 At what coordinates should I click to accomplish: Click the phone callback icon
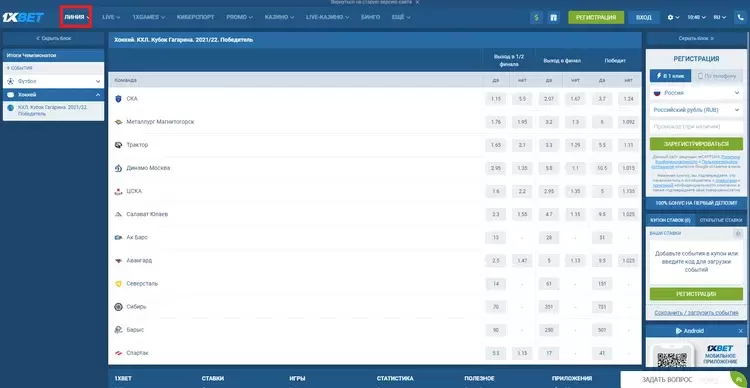[739, 17]
